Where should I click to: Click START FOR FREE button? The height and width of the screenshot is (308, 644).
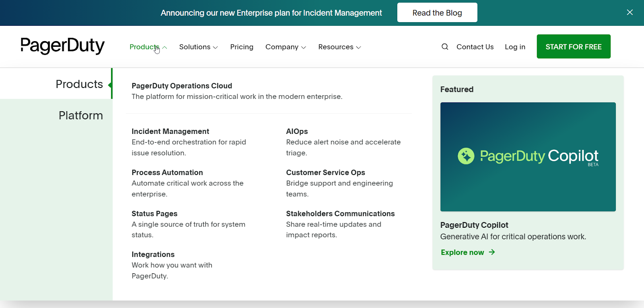tap(574, 46)
